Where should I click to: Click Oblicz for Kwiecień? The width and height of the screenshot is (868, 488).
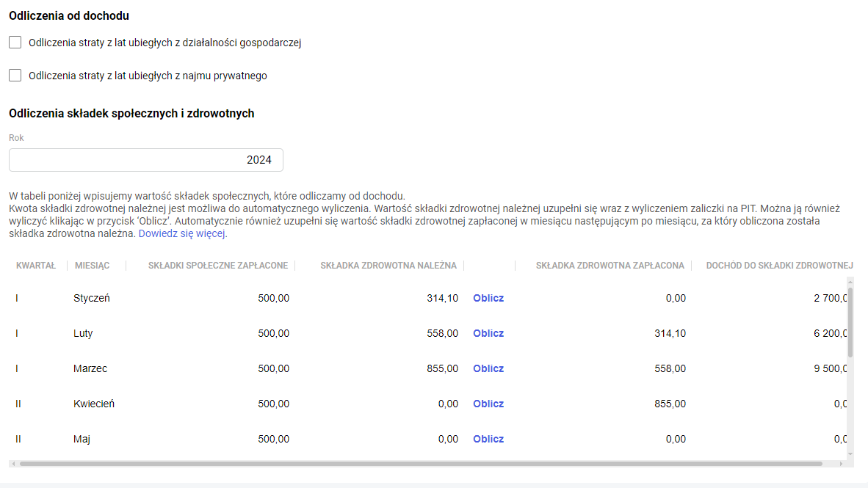tap(488, 404)
